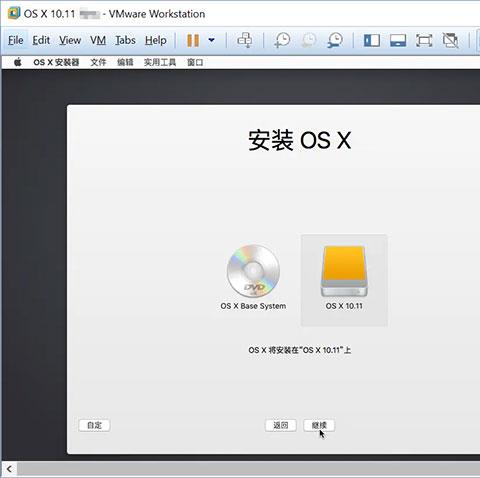Viewport: 480px width, 478px height.
Task: Click the horizontal scrollbar left arrow
Action: point(9,469)
